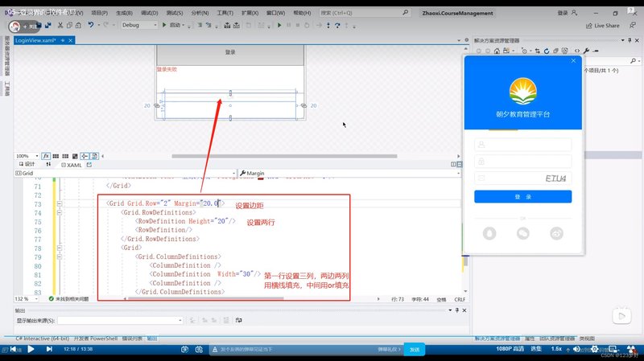Click the green Continue play icon
This screenshot has height=361, width=644.
coord(279,26)
